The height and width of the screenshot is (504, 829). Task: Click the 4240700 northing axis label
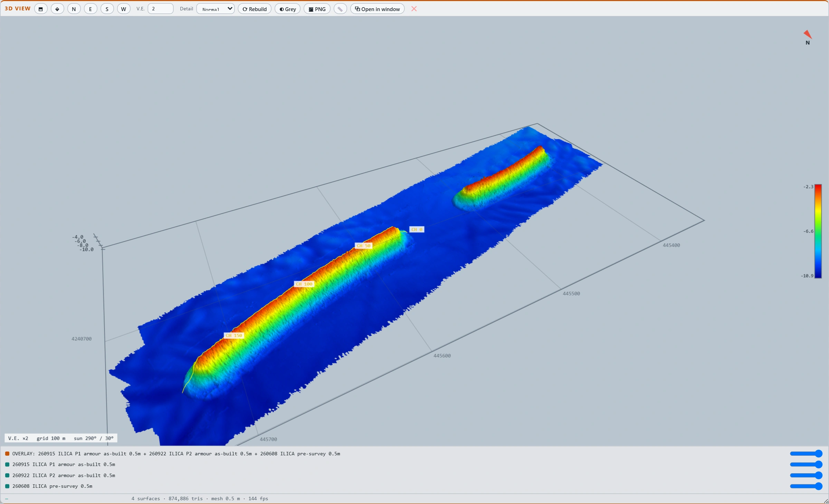(x=82, y=339)
